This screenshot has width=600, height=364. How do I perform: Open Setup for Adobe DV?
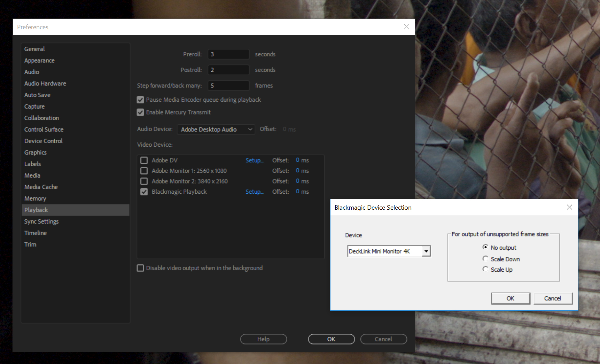coord(255,160)
